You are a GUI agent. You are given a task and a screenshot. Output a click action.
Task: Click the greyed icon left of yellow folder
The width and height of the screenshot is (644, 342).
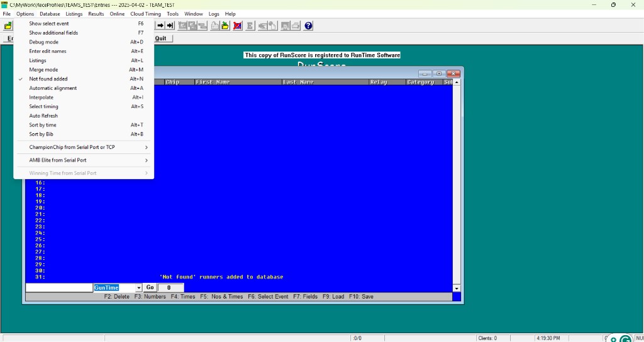[215, 26]
